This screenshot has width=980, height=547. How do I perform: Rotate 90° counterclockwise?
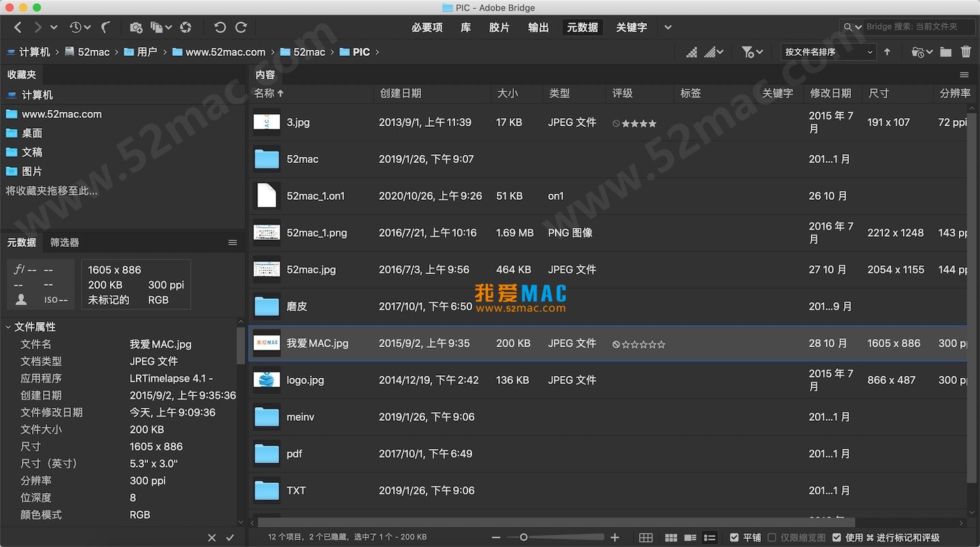[220, 27]
